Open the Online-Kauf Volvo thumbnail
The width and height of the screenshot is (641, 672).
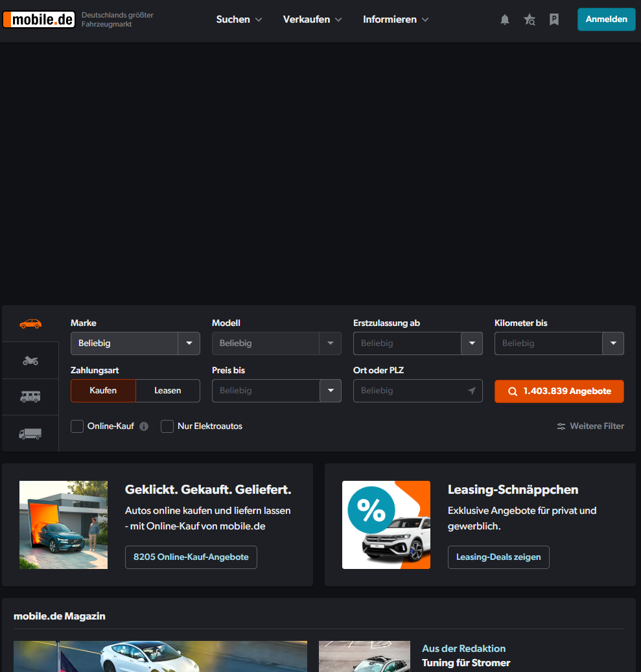(64, 524)
